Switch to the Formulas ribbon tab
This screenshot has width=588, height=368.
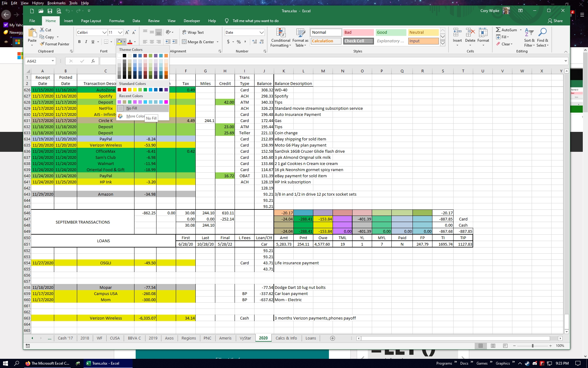click(117, 21)
